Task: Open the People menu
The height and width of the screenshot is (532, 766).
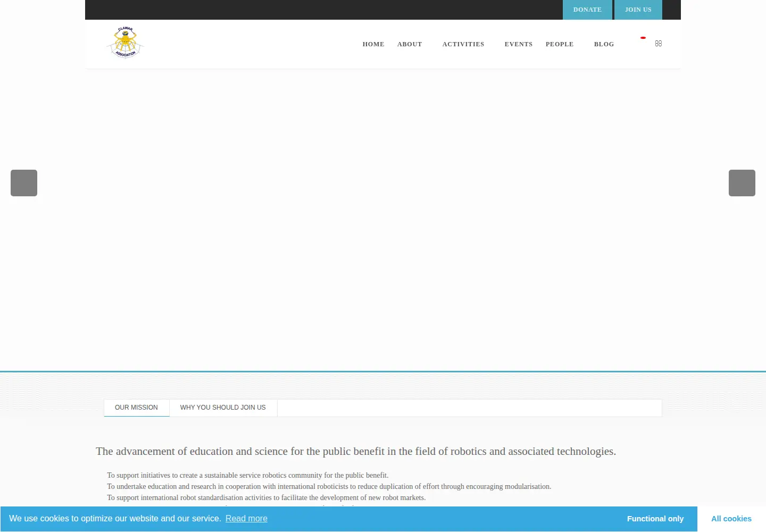Action: pyautogui.click(x=560, y=44)
